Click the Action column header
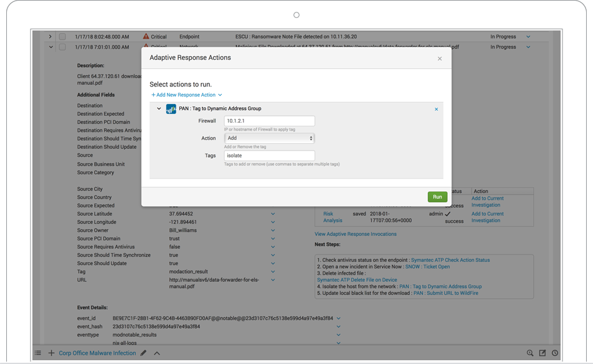593x364 pixels. [481, 192]
